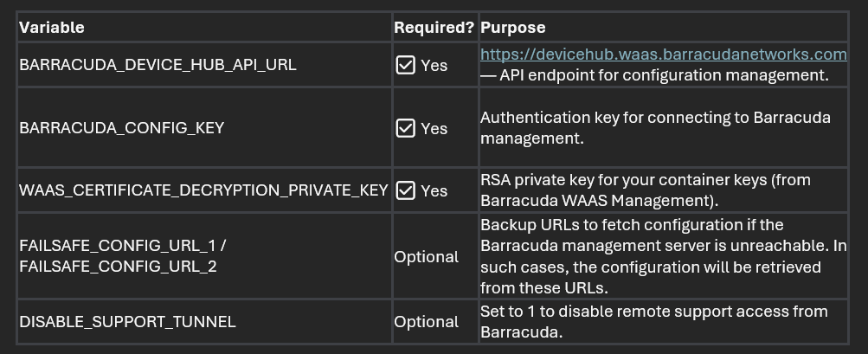868x354 pixels.
Task: Click Optional in the DISABLE_SUPPORT_TUNNEL row
Action: (426, 322)
